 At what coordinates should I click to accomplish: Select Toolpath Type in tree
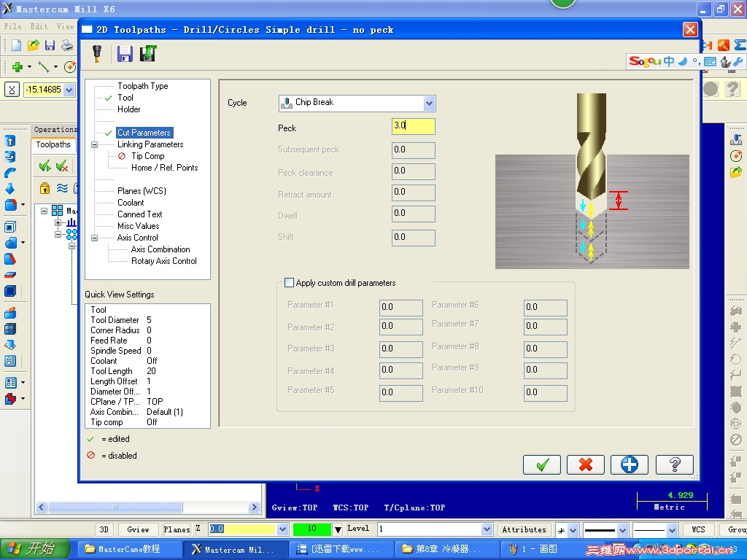click(143, 86)
